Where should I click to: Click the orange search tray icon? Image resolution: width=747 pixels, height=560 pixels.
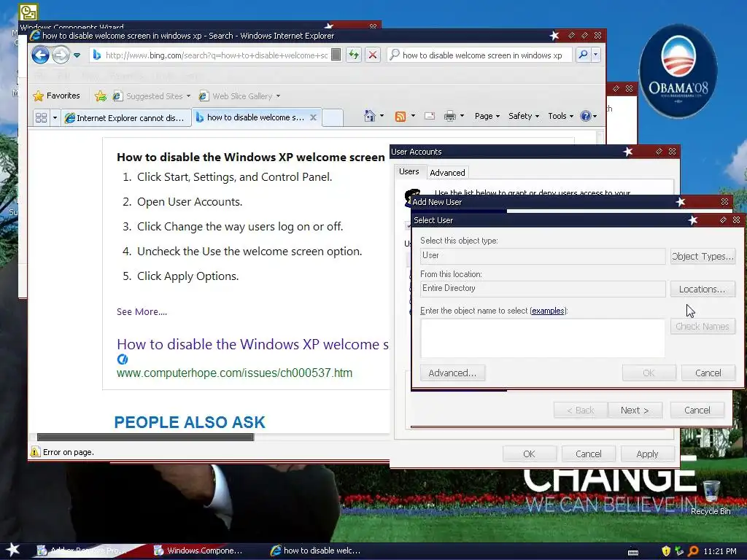point(693,551)
